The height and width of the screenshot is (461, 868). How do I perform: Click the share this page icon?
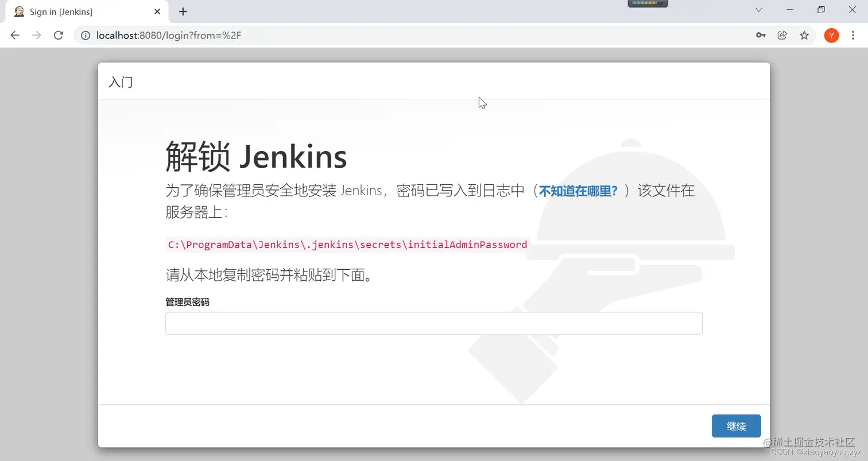click(782, 35)
